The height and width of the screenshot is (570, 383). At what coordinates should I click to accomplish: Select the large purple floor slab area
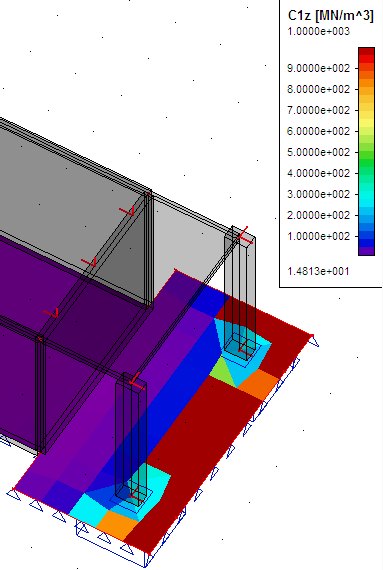(x=73, y=327)
